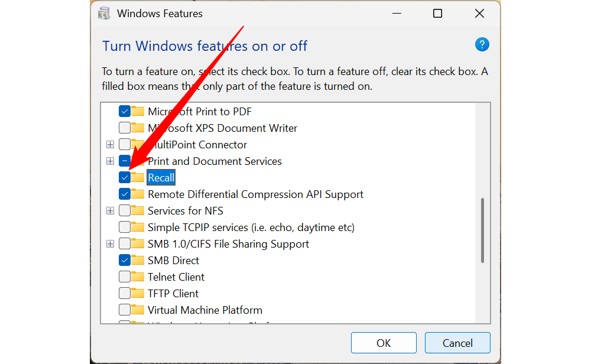Viewport: 591px width, 364px height.
Task: Click the folder icon beside SMB Direct
Action: coord(138,260)
